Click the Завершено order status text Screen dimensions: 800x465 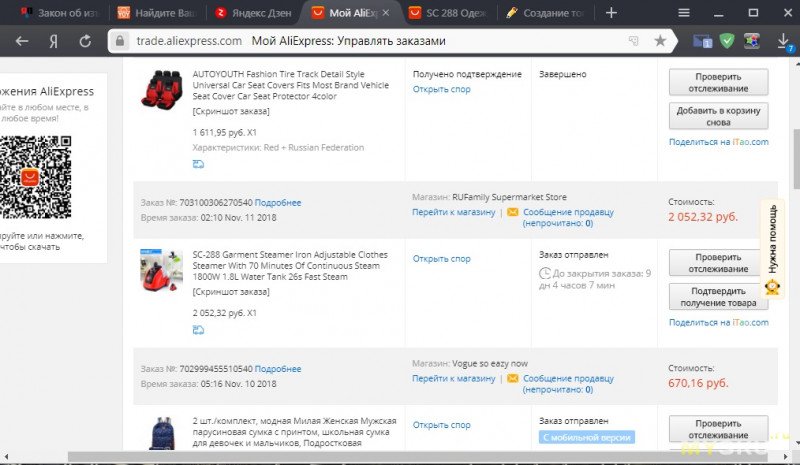point(563,74)
